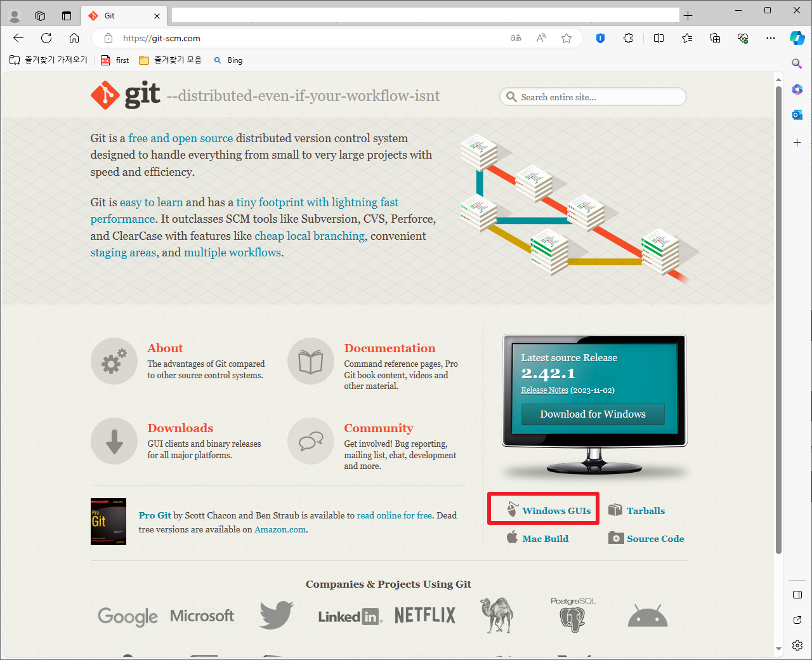
Task: Open the read aloud icon in the address bar
Action: tap(541, 38)
